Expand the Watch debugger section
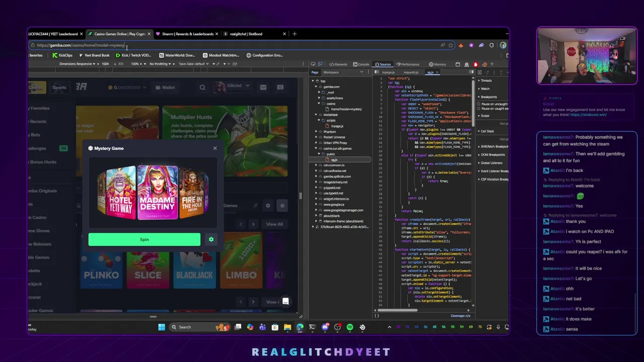Image resolution: width=644 pixels, height=362 pixels. tap(485, 89)
